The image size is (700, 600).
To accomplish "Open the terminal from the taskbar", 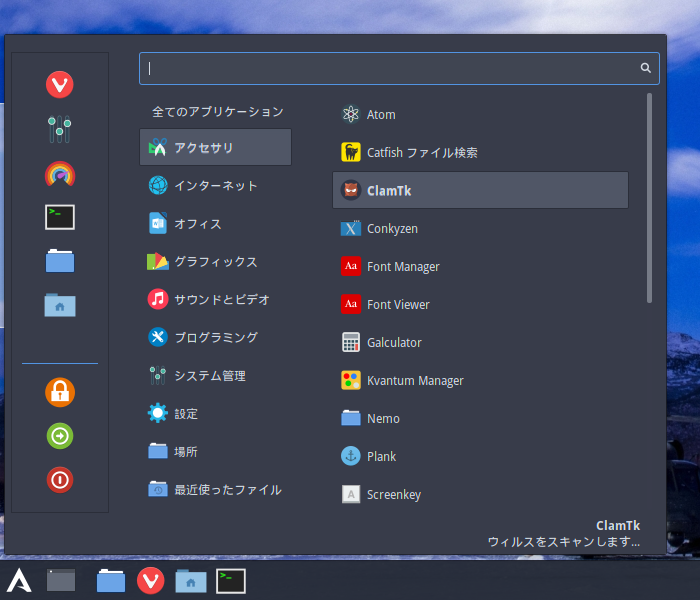I will [x=231, y=581].
